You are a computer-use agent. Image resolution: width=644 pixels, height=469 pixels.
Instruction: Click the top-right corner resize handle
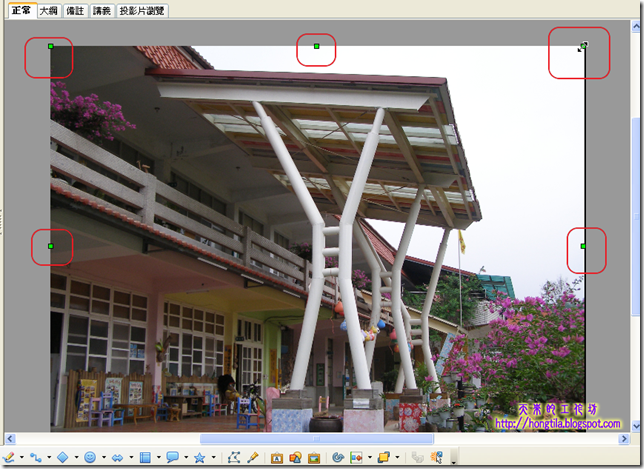[583, 46]
